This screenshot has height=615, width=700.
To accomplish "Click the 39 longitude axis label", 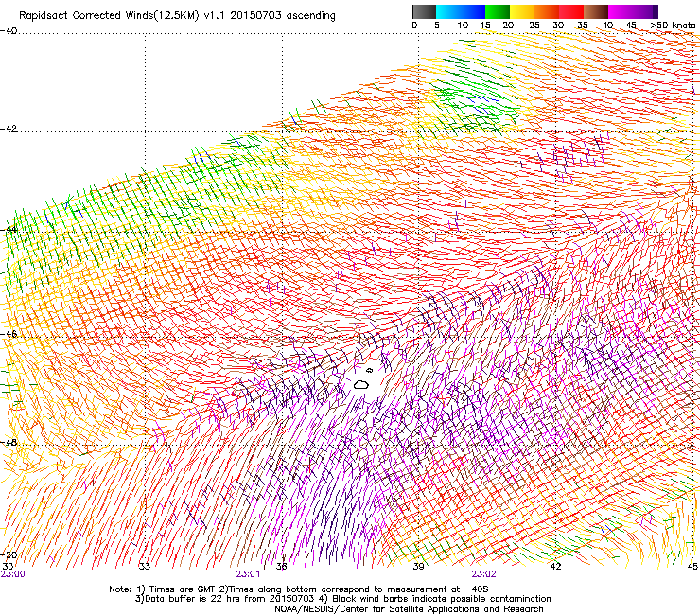I will tap(418, 567).
